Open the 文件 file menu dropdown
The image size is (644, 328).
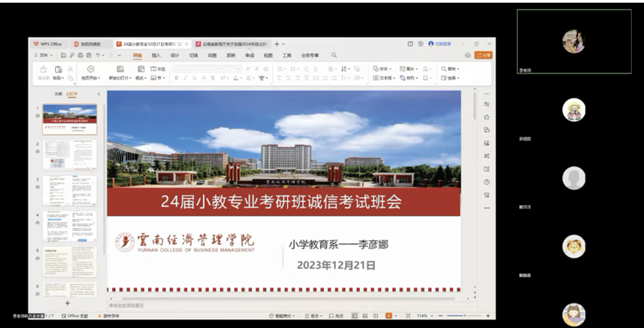click(44, 55)
